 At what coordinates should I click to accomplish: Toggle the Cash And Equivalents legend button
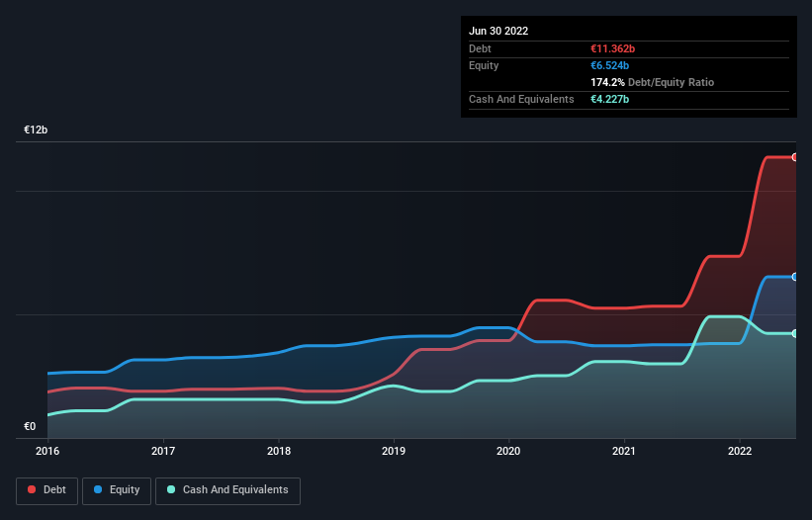click(x=227, y=490)
